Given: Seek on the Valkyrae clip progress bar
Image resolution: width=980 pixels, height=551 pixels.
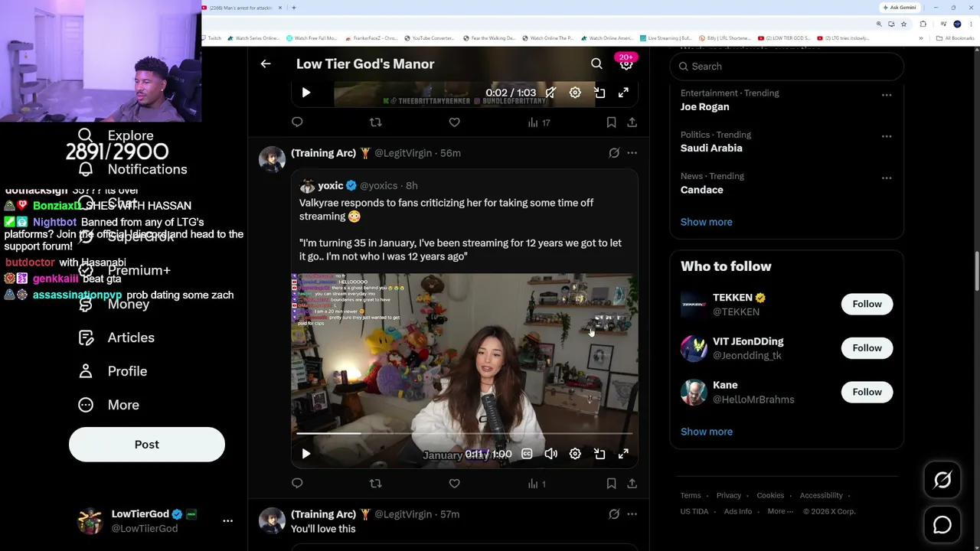Looking at the screenshot, I should click(464, 433).
